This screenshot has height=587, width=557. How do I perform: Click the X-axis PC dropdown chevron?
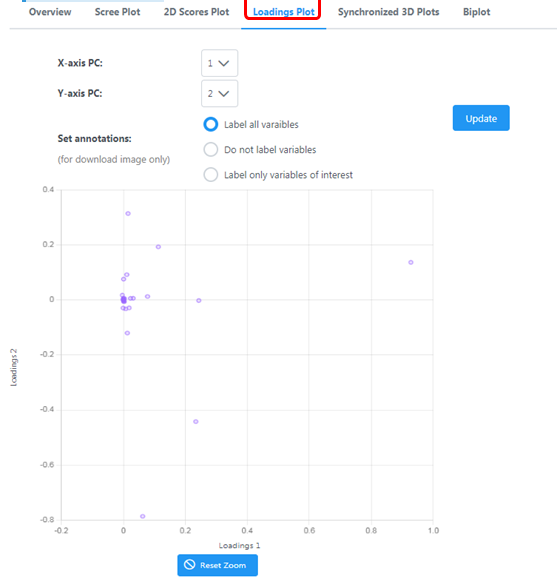coord(224,63)
